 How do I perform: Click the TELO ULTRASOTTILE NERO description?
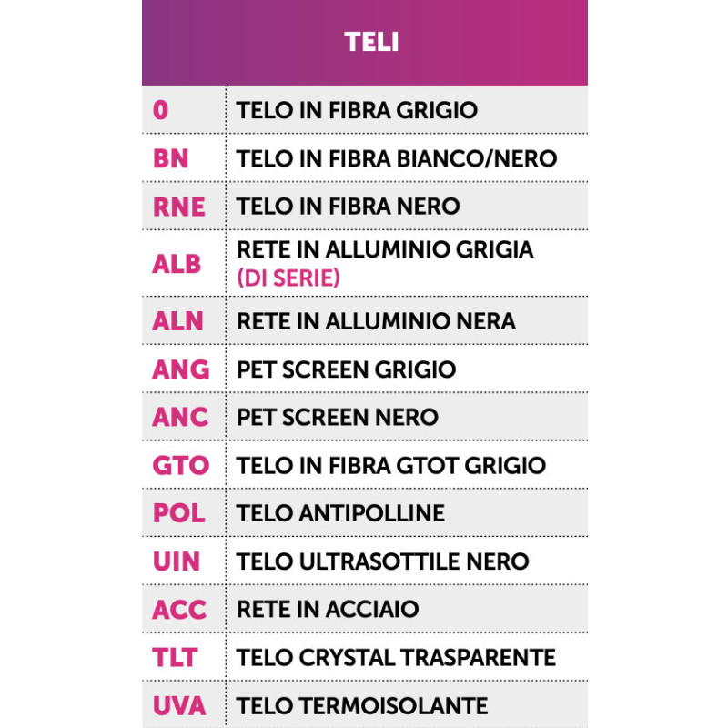coord(383,561)
